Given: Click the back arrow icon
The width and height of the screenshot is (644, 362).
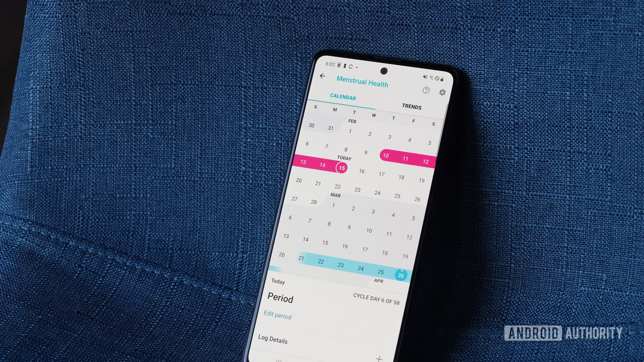Looking at the screenshot, I should click(x=322, y=75).
